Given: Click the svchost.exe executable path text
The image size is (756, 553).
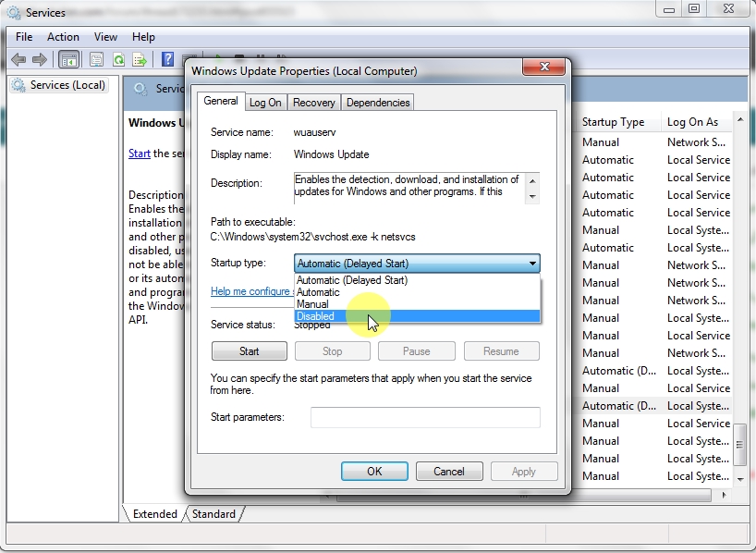Looking at the screenshot, I should point(313,237).
